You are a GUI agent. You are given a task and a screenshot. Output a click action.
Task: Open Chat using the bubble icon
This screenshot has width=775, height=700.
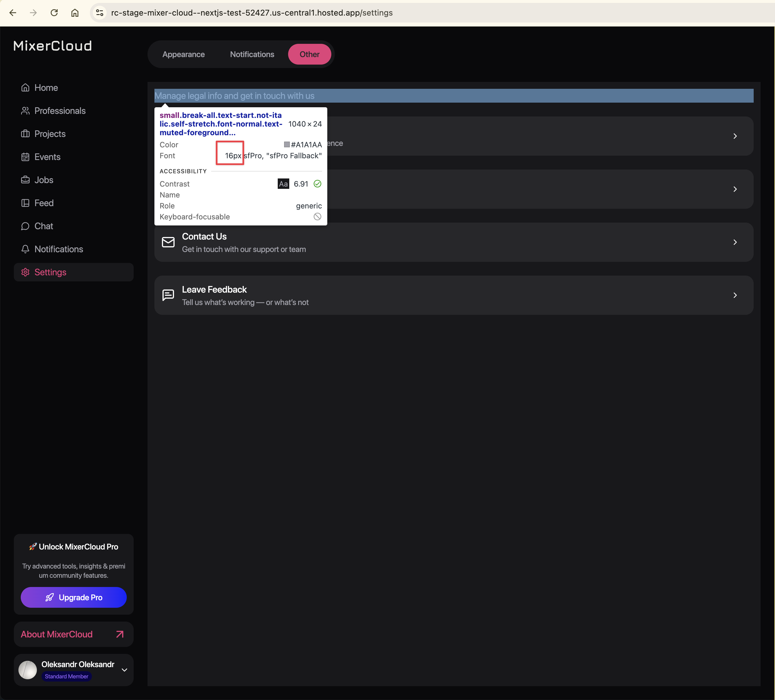[x=25, y=226]
